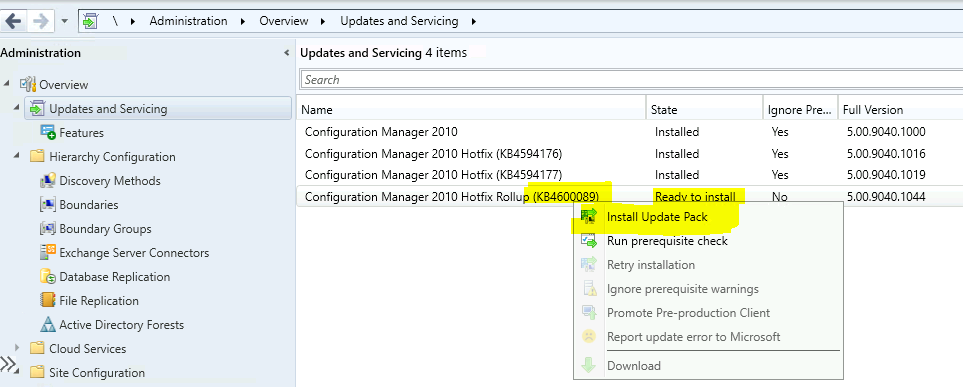Image resolution: width=963 pixels, height=387 pixels.
Task: Open the arrow after Overview breadcrumb
Action: point(324,22)
